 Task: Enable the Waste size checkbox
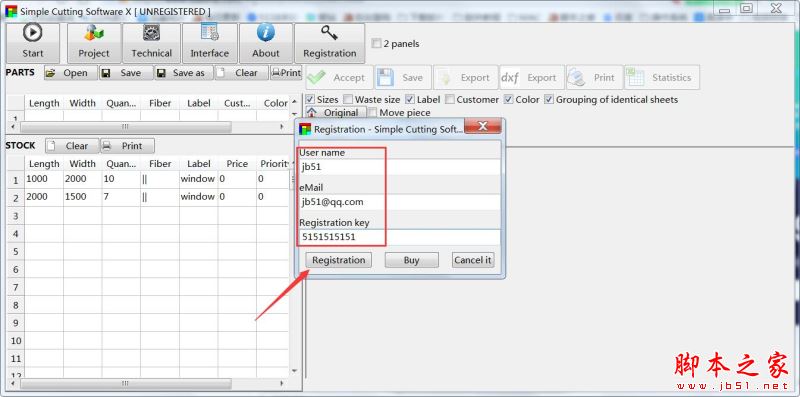(x=348, y=100)
